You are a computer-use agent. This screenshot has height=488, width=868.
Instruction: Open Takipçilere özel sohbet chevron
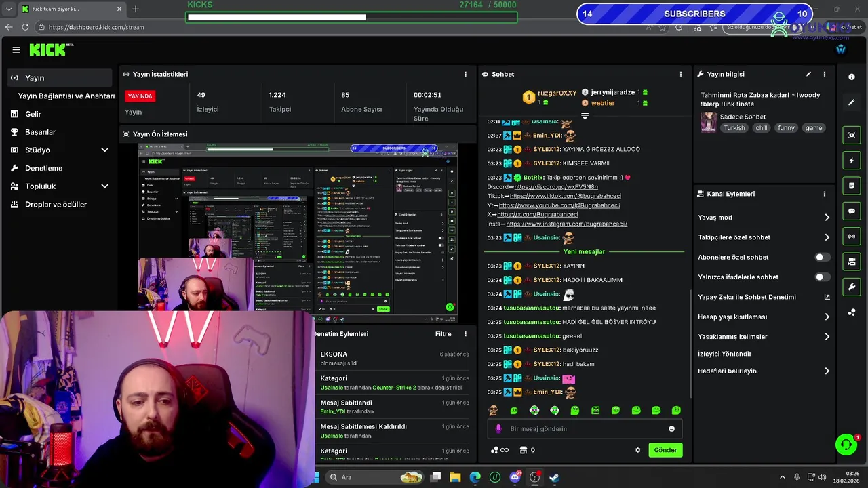pos(827,237)
